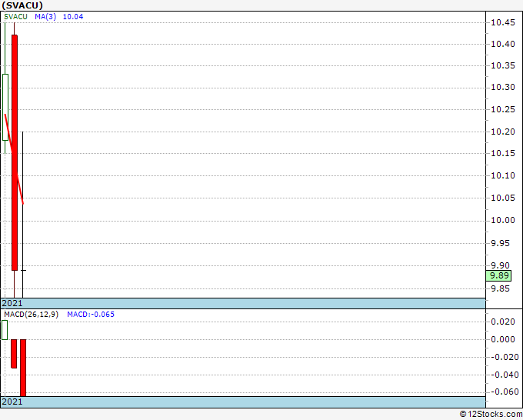The image size is (523, 420).
Task: Click the 10.35 price axis label
Action: 503,65
